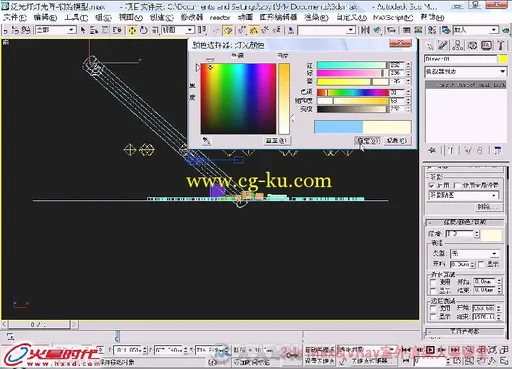
Task: Open the Display command panel tab
Action: click(486, 45)
